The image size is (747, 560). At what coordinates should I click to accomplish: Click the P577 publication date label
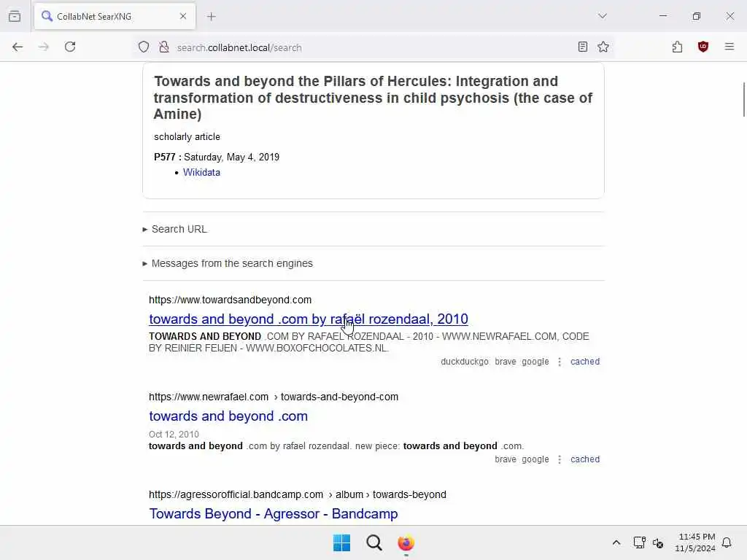[167, 157]
